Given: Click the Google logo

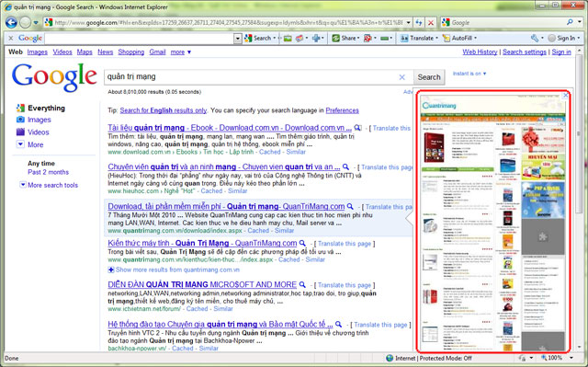Looking at the screenshot, I should click(54, 76).
